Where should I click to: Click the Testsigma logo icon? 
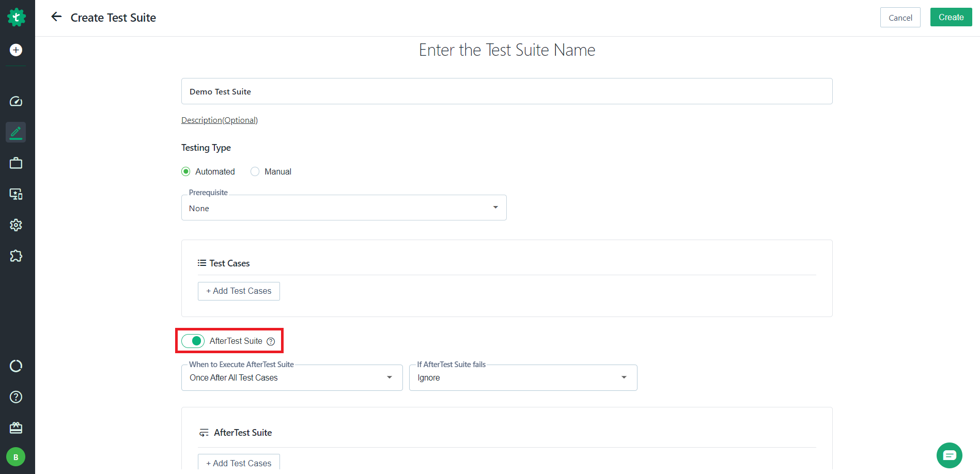click(x=17, y=17)
